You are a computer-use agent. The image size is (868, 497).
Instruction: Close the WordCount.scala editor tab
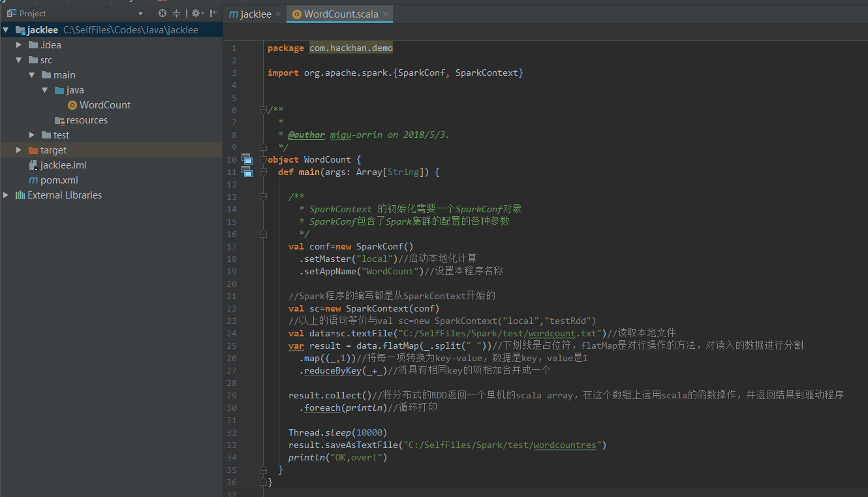(385, 14)
